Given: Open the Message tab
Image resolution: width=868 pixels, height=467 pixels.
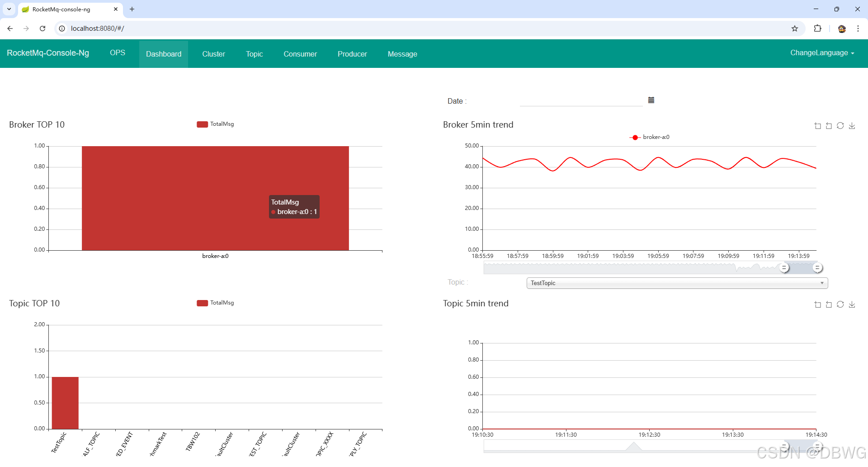Looking at the screenshot, I should click(x=402, y=54).
